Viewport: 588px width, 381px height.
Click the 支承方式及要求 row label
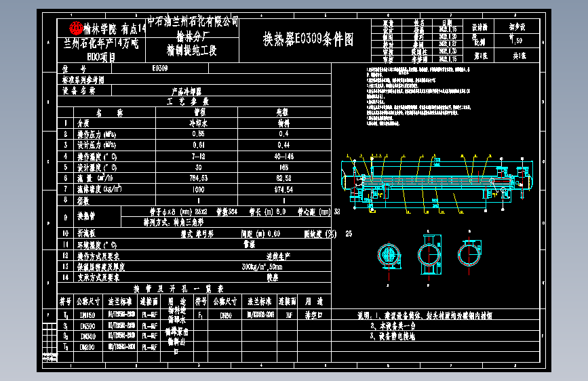click(98, 277)
